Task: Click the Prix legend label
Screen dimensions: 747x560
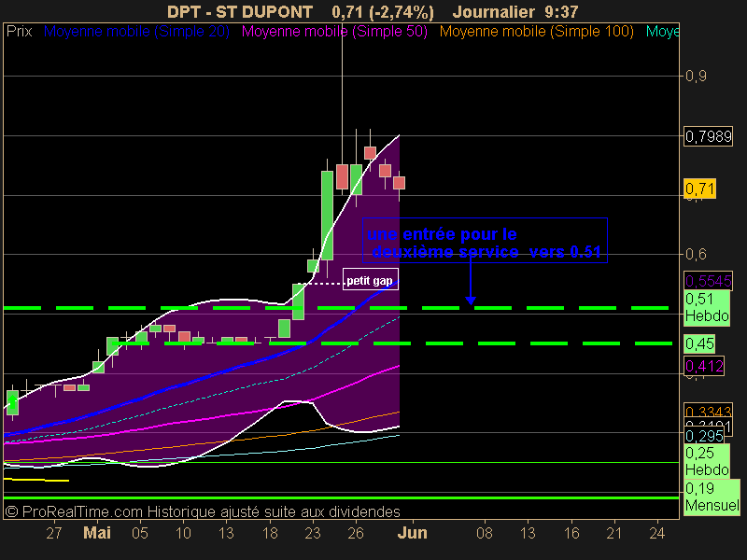Action: [19, 32]
